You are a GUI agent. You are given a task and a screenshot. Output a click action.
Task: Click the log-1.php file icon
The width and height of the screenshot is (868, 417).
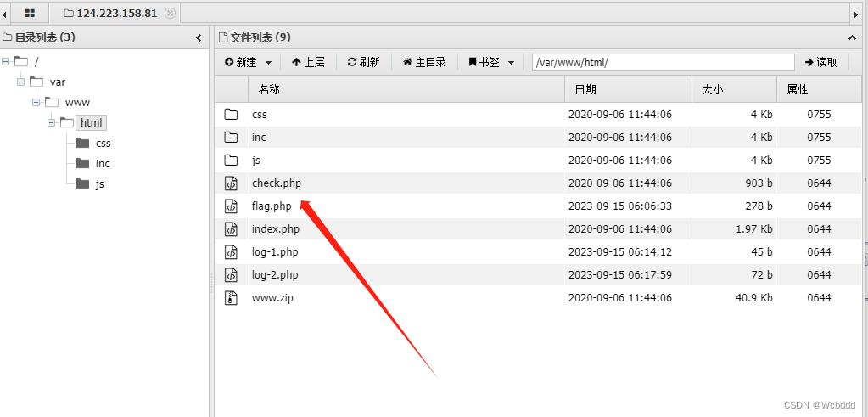231,252
